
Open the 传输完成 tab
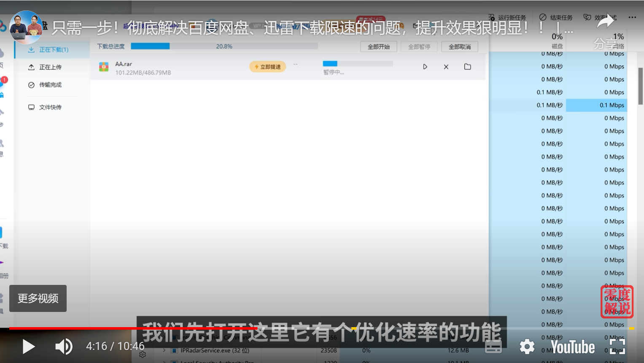click(50, 85)
